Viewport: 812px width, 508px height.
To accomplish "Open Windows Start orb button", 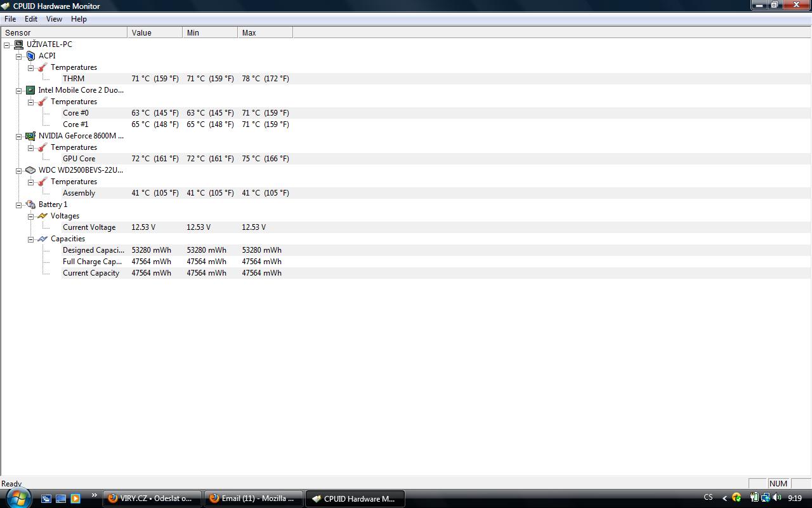I will pyautogui.click(x=17, y=498).
